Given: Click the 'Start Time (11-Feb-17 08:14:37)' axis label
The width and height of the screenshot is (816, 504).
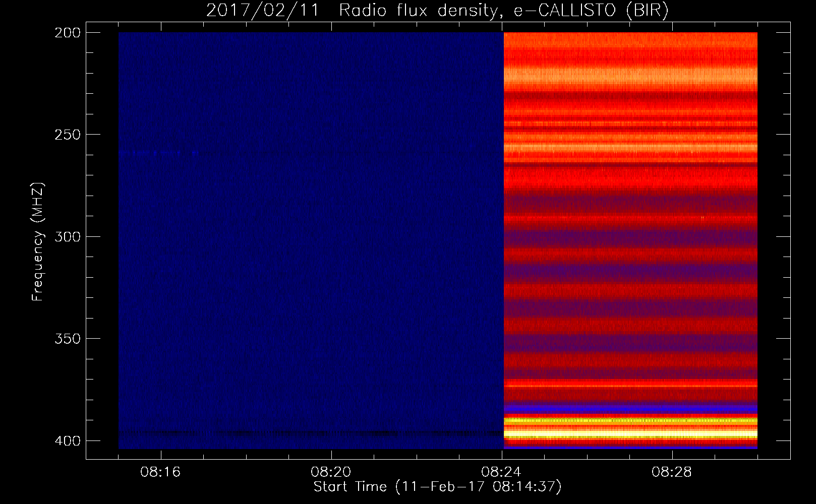Looking at the screenshot, I should [437, 487].
